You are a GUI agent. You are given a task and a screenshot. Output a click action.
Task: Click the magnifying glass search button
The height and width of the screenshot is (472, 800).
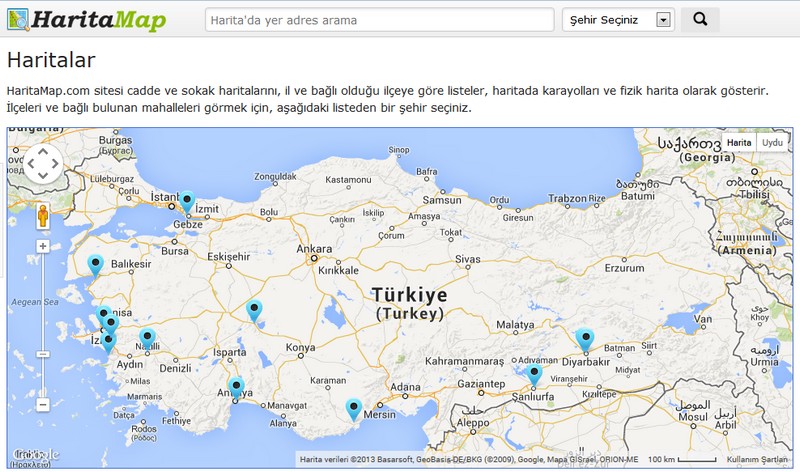(700, 20)
